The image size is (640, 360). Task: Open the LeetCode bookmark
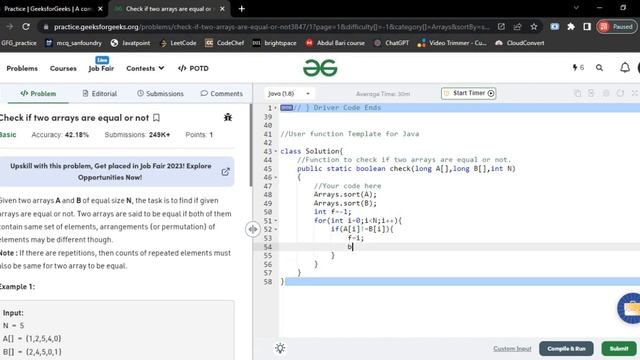point(178,43)
